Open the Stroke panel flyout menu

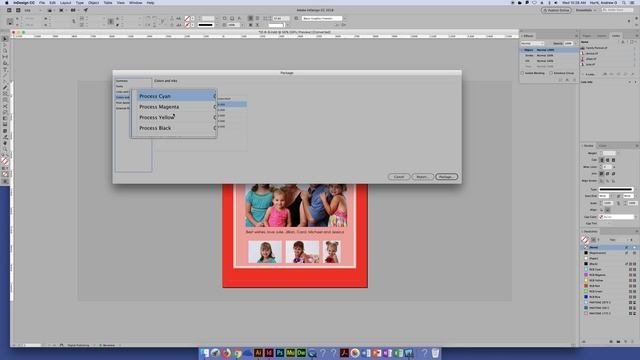[x=636, y=146]
